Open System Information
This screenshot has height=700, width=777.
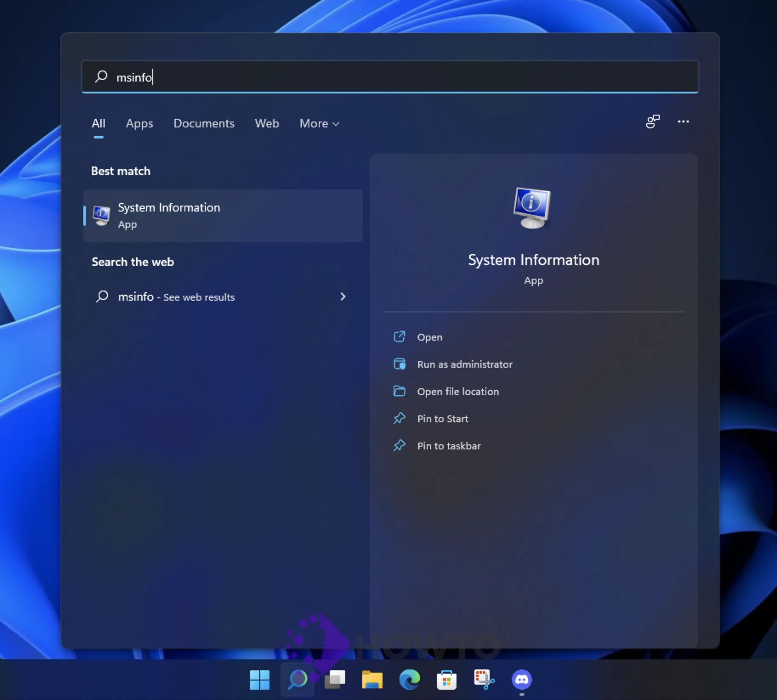click(429, 337)
